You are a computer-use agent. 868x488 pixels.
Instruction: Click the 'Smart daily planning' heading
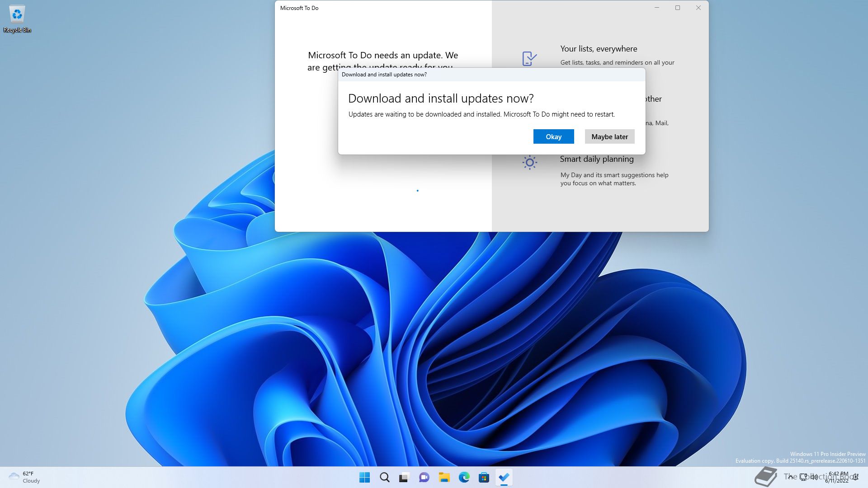coord(597,159)
